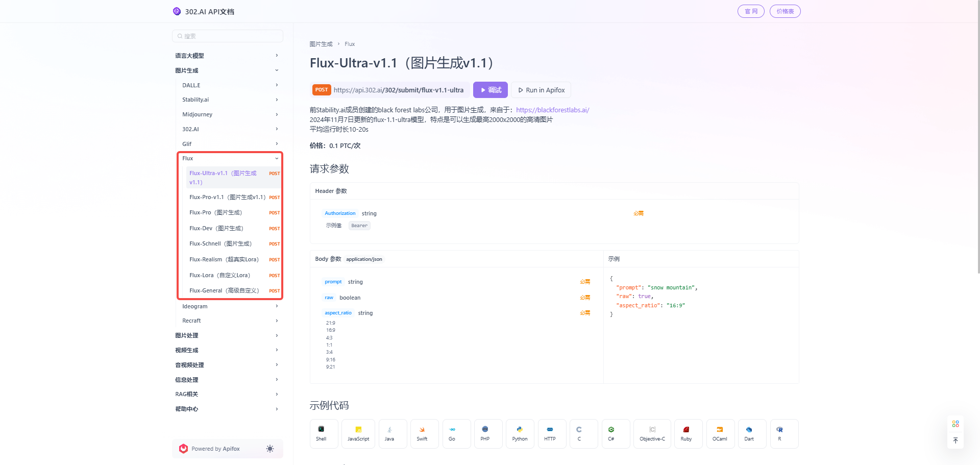Open the blackforestlabs.ai link
Screen dimensions: 980x465
pyautogui.click(x=552, y=110)
